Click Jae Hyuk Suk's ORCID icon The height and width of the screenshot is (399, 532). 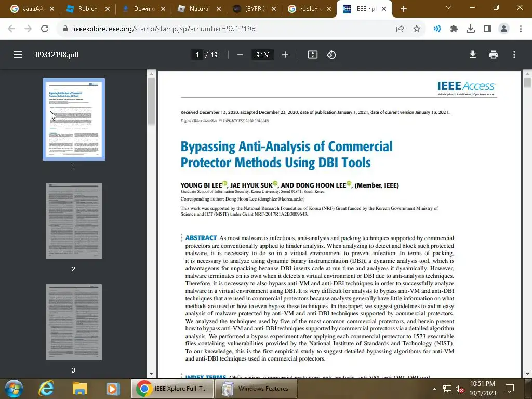click(275, 183)
